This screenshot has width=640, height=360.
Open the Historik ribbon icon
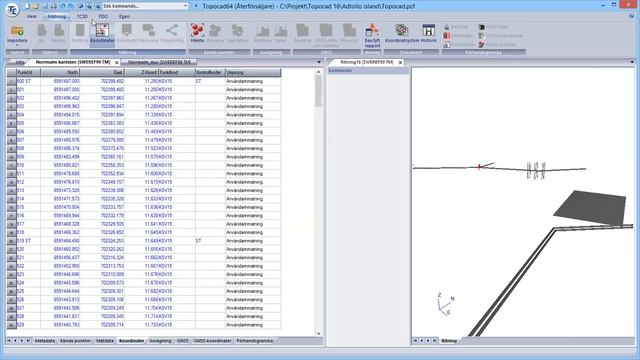click(429, 33)
